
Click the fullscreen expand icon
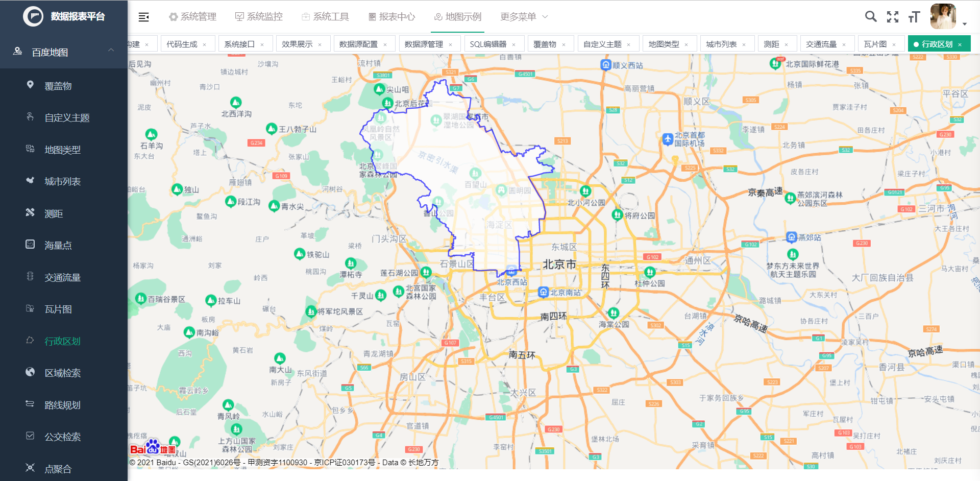893,16
